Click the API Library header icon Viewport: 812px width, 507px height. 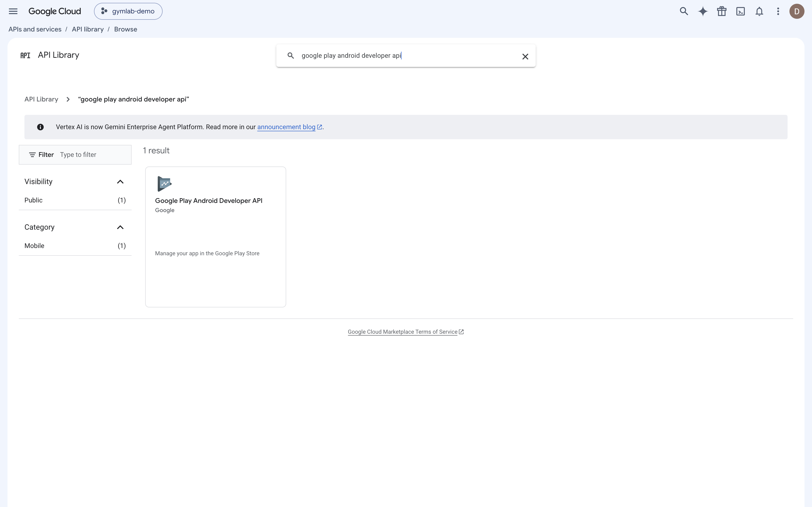tap(25, 55)
